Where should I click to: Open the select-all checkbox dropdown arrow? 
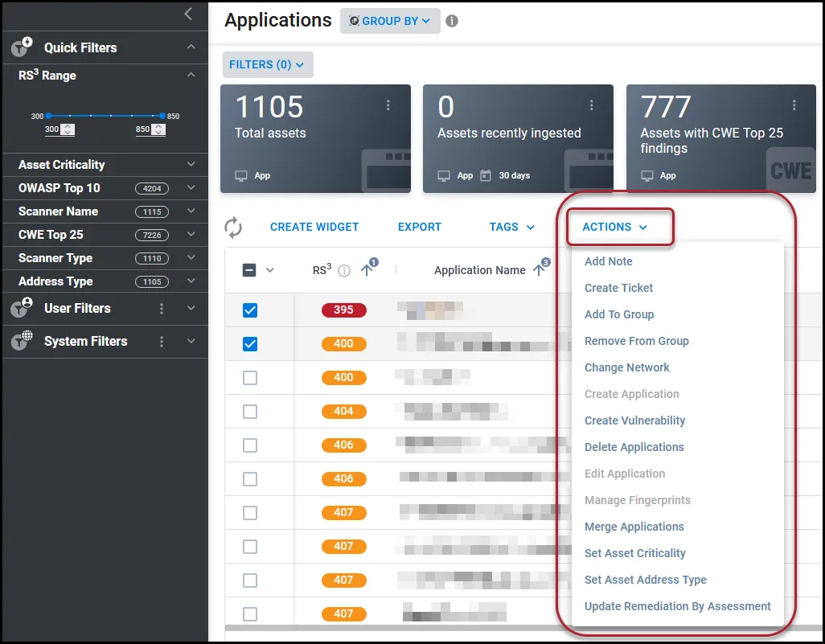tap(270, 270)
